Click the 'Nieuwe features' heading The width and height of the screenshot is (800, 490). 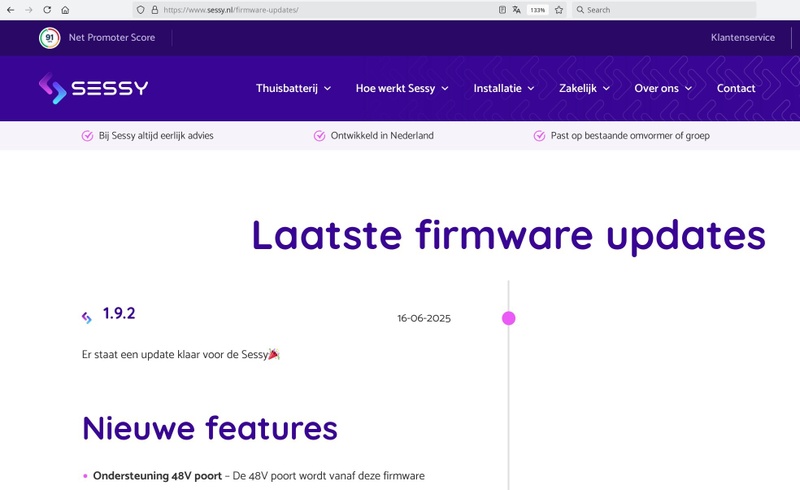point(210,428)
